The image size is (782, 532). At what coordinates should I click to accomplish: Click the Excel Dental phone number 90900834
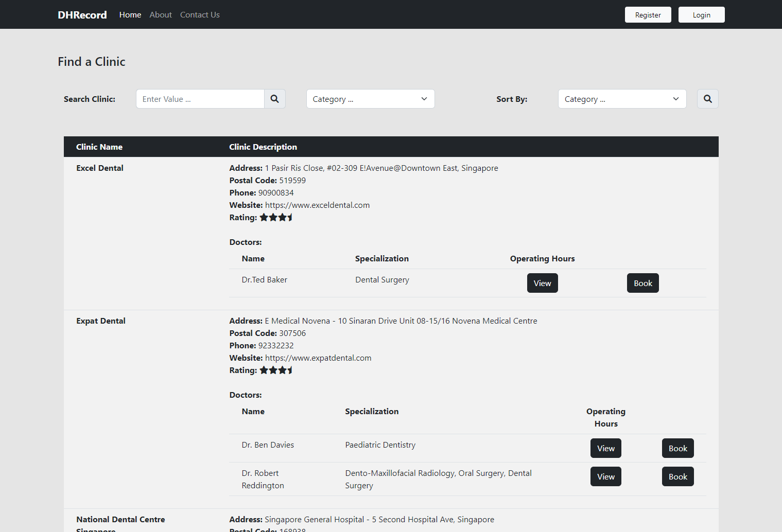(276, 193)
